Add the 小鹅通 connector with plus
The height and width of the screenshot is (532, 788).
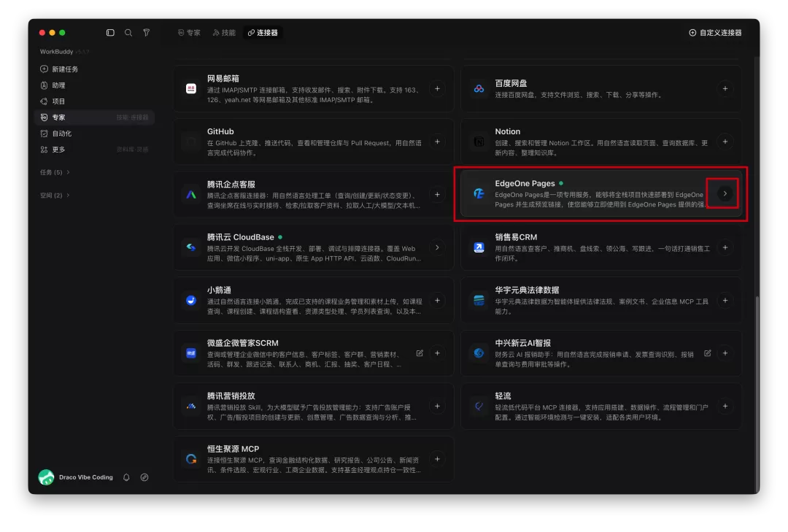click(x=437, y=301)
